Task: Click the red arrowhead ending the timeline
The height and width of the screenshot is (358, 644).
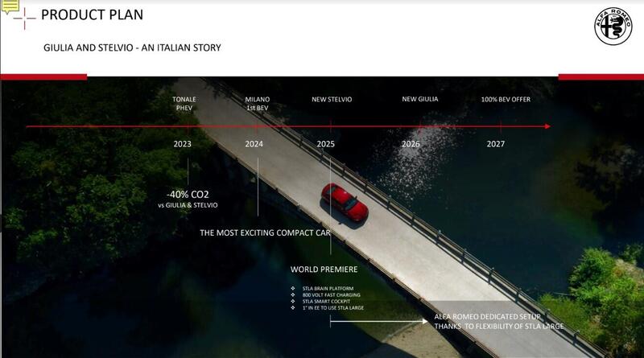Action: (547, 126)
